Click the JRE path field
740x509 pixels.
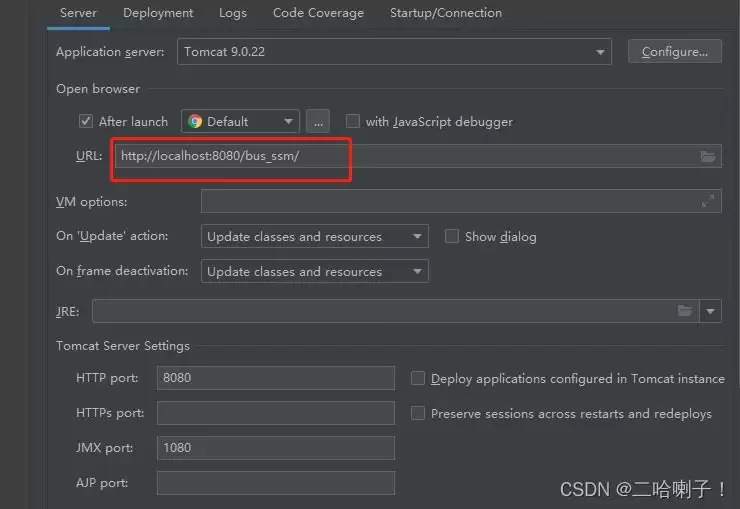[x=395, y=311]
